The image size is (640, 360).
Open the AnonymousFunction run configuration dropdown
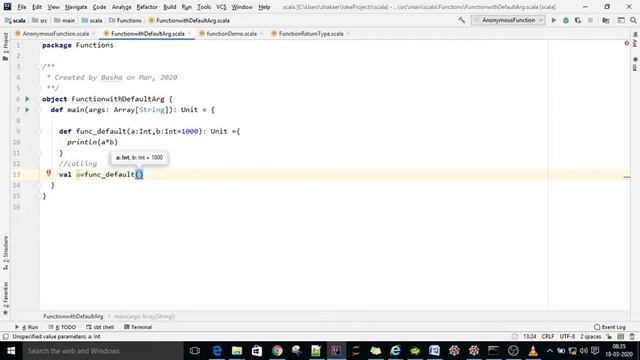click(508, 20)
